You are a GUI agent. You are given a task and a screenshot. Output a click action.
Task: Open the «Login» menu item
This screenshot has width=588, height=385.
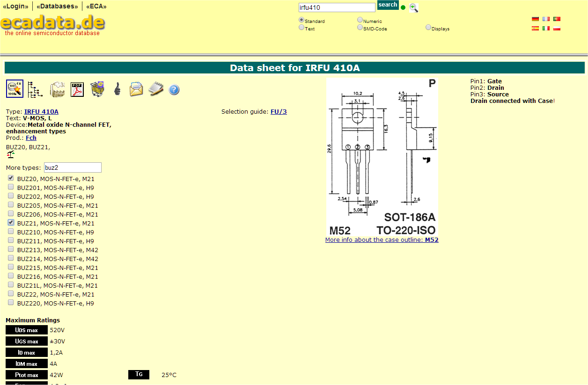(15, 7)
